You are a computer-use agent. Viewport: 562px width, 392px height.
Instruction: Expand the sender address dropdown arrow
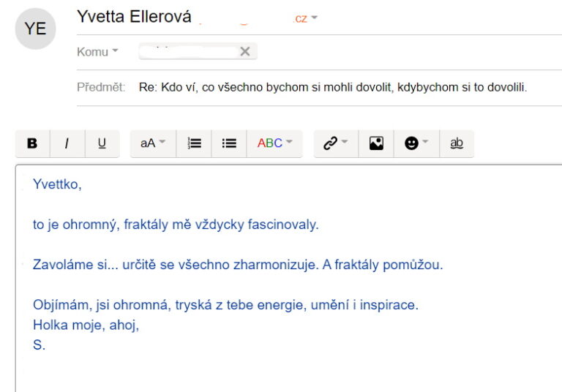(x=315, y=18)
